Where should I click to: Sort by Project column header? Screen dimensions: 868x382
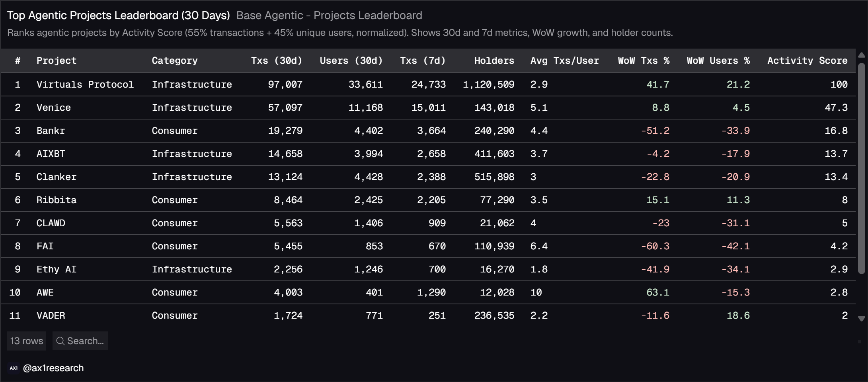[57, 61]
